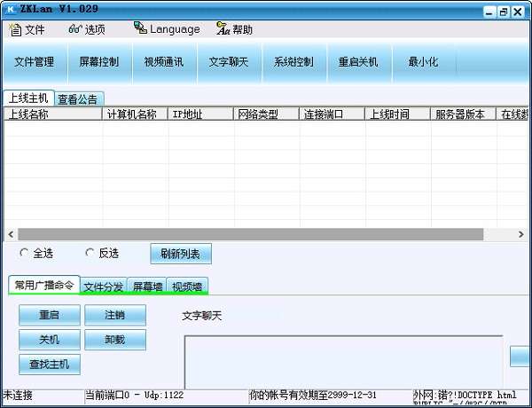This screenshot has width=532, height=408.
Task: Start 视频通讯 video communication
Action: [x=164, y=62]
